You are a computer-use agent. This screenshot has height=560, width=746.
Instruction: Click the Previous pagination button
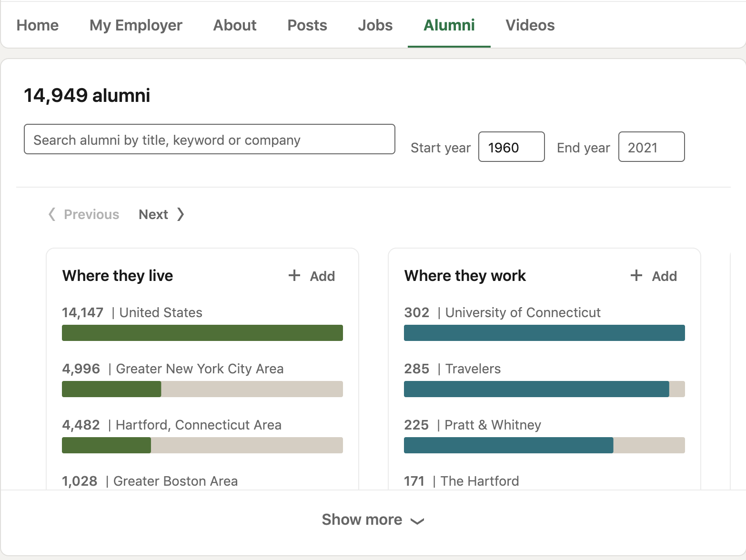tap(84, 214)
